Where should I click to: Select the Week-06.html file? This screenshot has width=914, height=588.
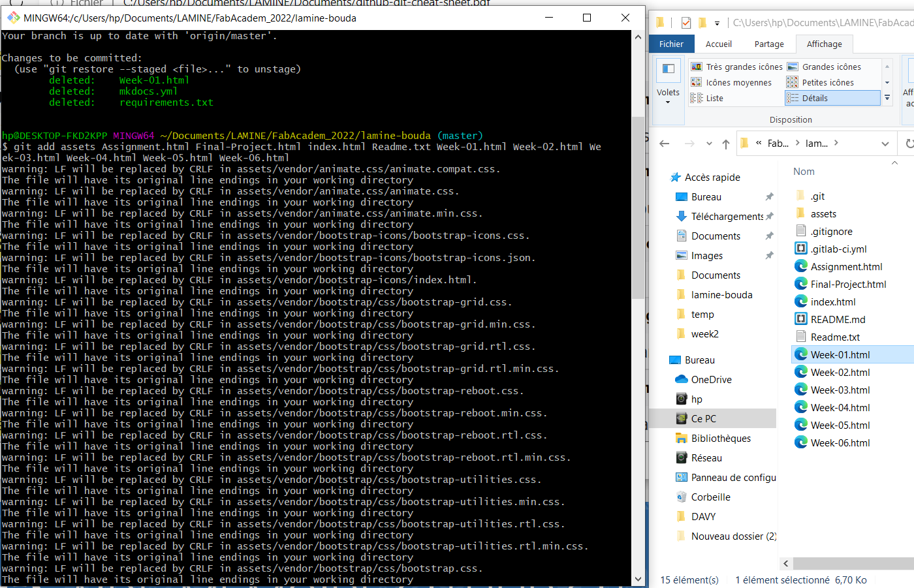click(x=840, y=442)
